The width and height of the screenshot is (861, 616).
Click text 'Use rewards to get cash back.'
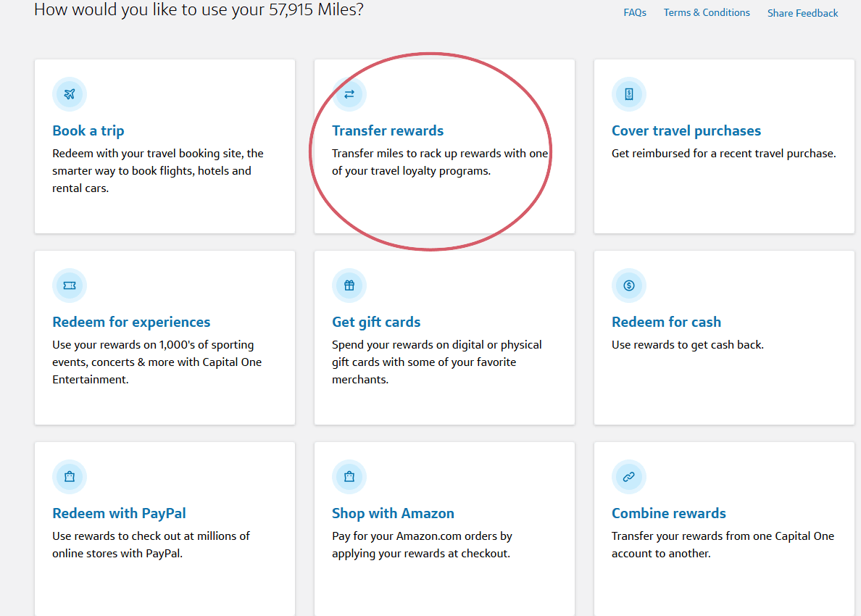(688, 345)
